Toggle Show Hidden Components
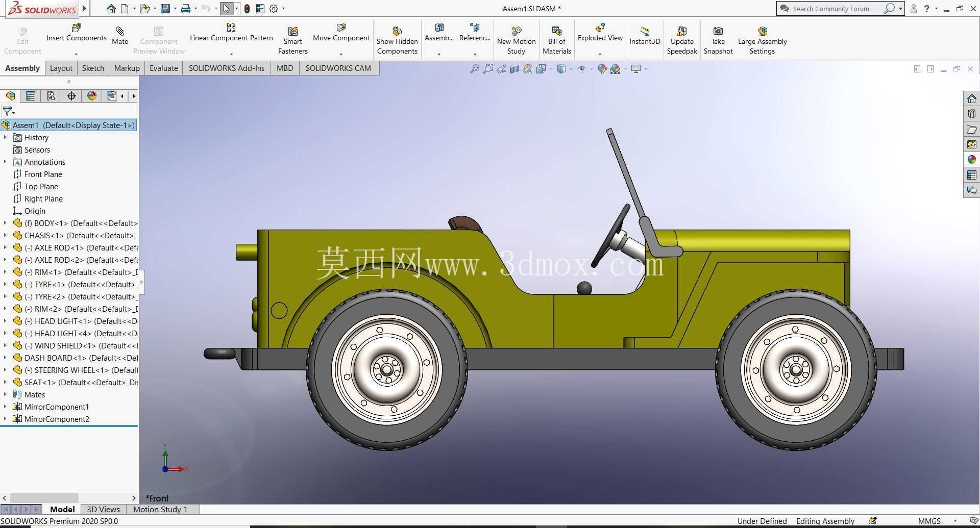 pyautogui.click(x=397, y=41)
